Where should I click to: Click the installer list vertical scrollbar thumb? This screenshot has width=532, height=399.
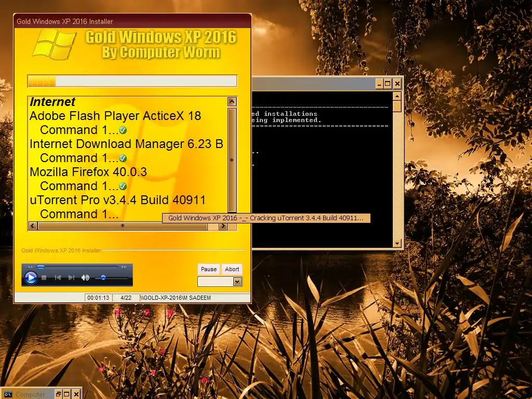pyautogui.click(x=232, y=160)
